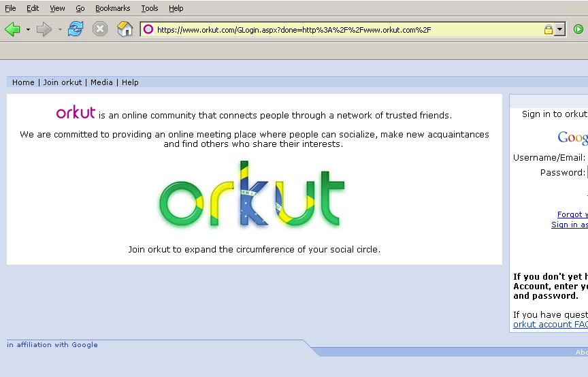The image size is (588, 377).
Task: Open the address bar URL history dropdown
Action: coord(560,29)
